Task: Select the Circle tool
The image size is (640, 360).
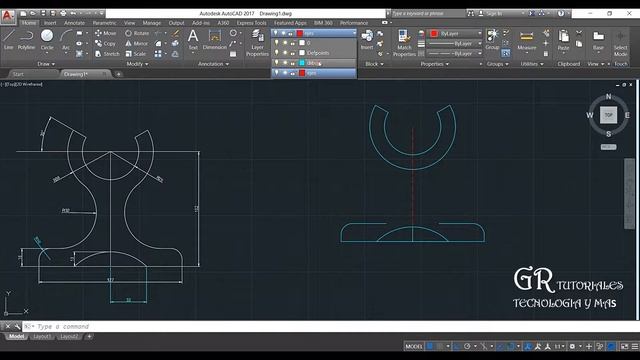Action: pyautogui.click(x=47, y=40)
